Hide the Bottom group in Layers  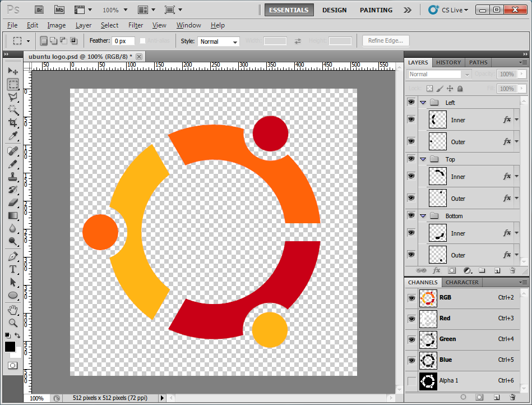(x=411, y=215)
